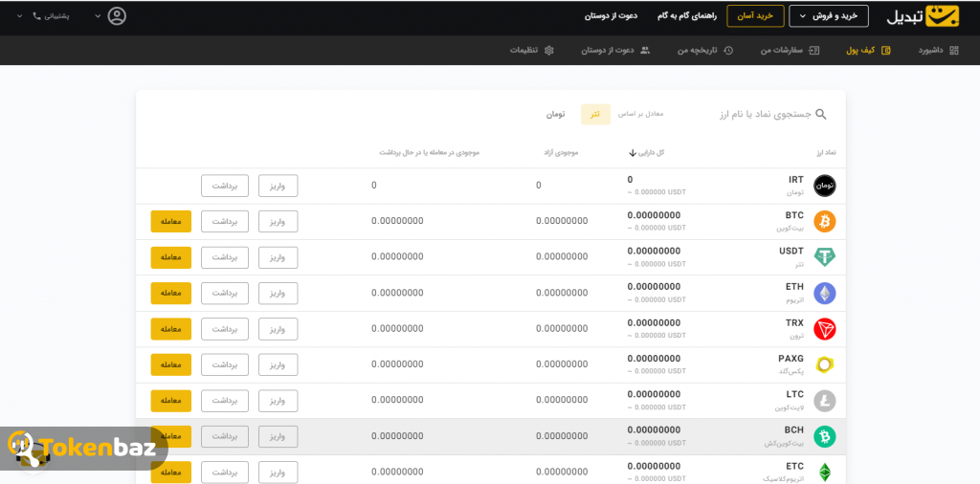The width and height of the screenshot is (980, 484).
Task: Click the خرید آسان button
Action: 754,16
